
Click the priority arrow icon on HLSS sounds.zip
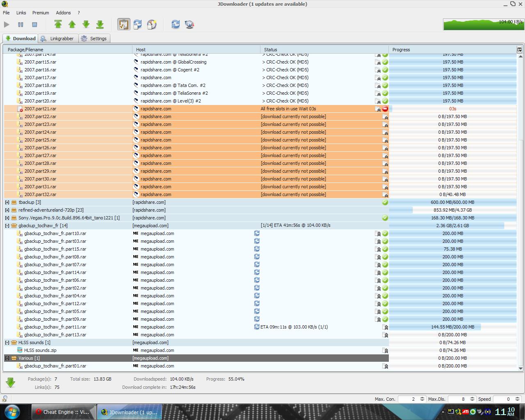pos(386,350)
